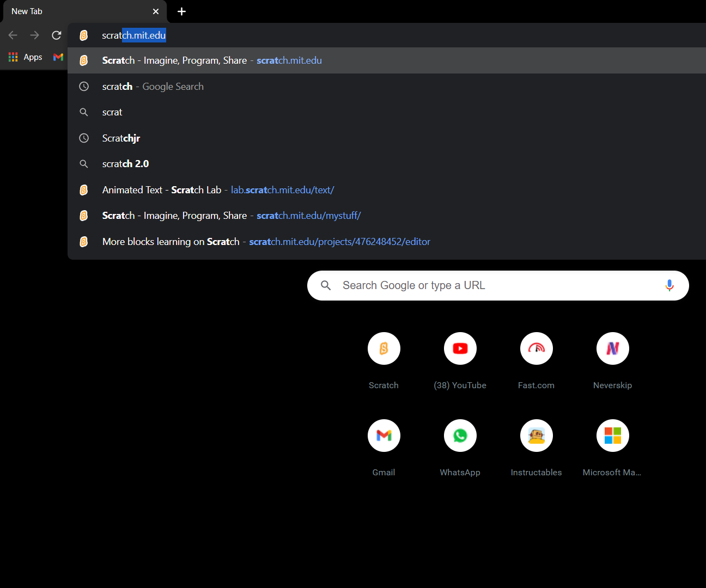Open the lab.scratch.mit.edu/text/ link
Screen dimensions: 706x588
[283, 190]
